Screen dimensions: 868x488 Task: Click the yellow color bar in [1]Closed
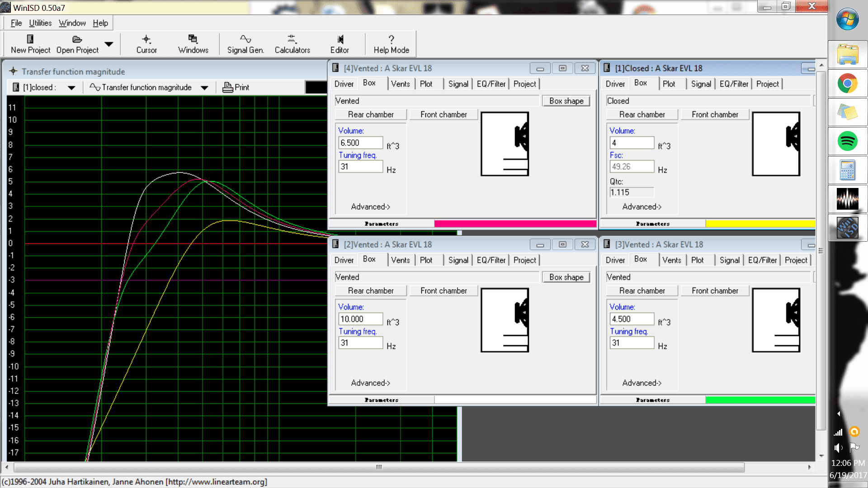point(760,224)
